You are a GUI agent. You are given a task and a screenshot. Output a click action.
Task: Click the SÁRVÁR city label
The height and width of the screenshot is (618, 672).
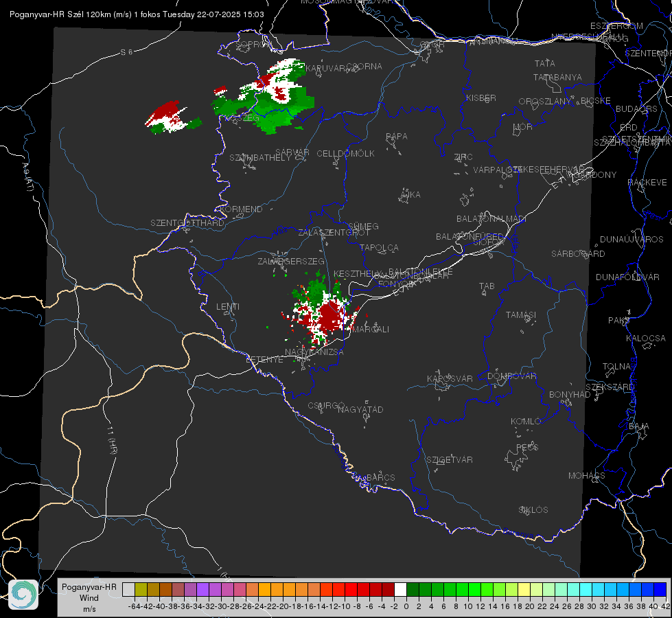[292, 152]
